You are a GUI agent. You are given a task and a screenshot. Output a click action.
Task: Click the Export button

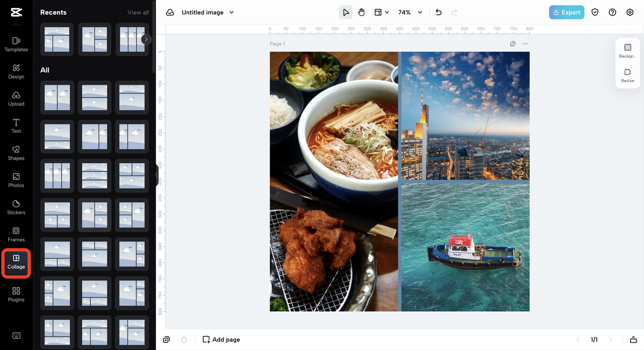567,12
